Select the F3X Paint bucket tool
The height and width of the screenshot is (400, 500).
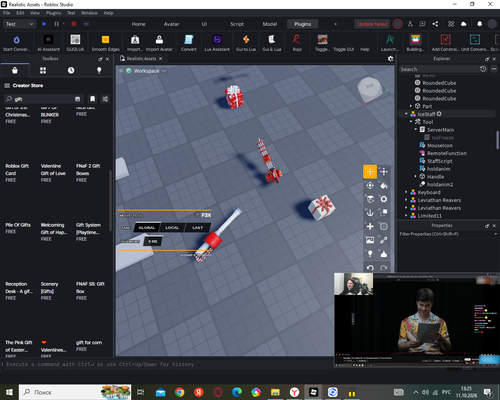[384, 185]
